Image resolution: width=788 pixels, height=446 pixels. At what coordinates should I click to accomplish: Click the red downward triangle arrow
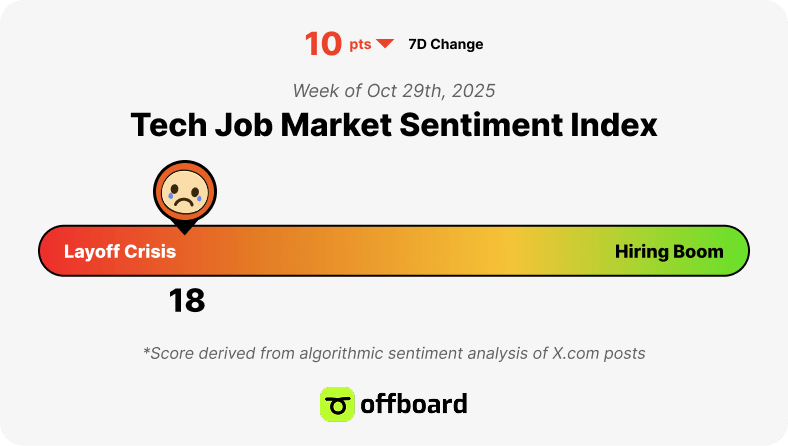[385, 44]
